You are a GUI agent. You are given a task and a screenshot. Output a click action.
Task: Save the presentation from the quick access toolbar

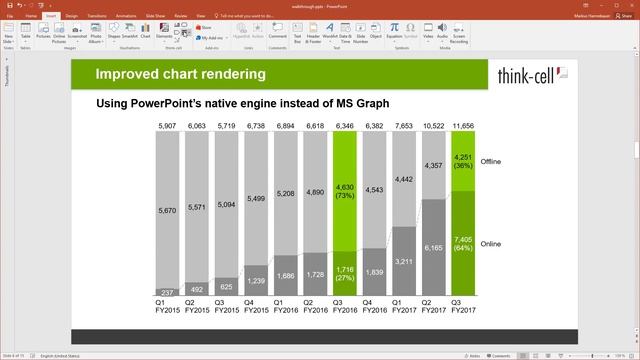point(10,5)
